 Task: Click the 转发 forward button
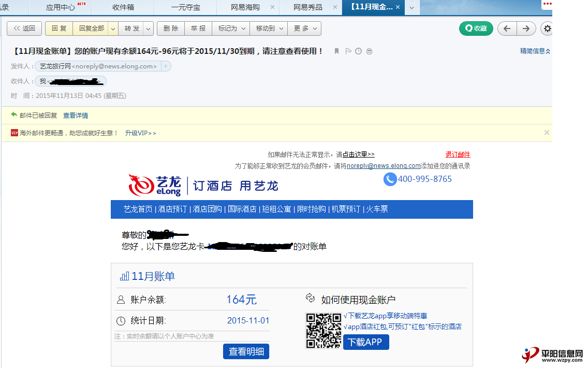coord(131,29)
